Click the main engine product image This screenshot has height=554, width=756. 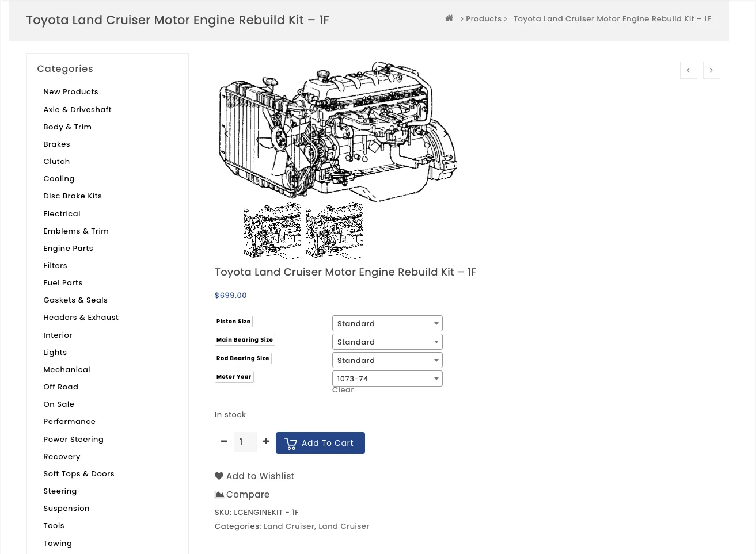336,132
